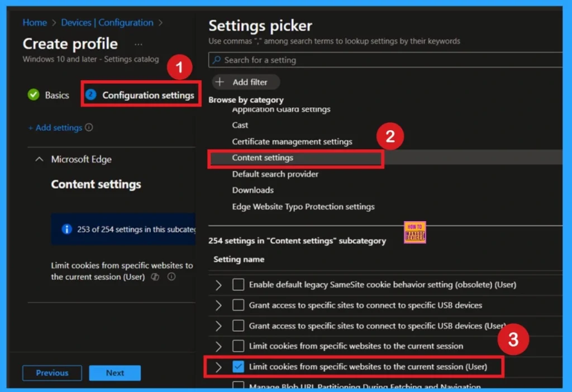
Task: Select Default search provider category
Action: point(275,174)
